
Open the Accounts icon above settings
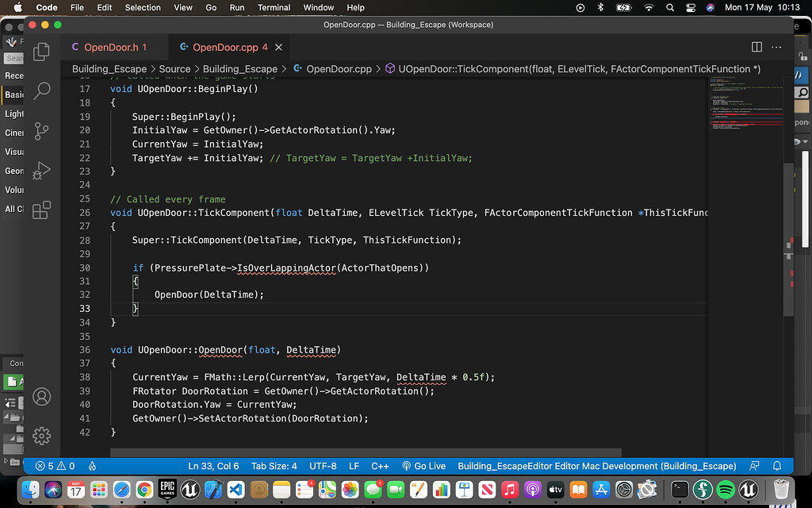pos(41,396)
